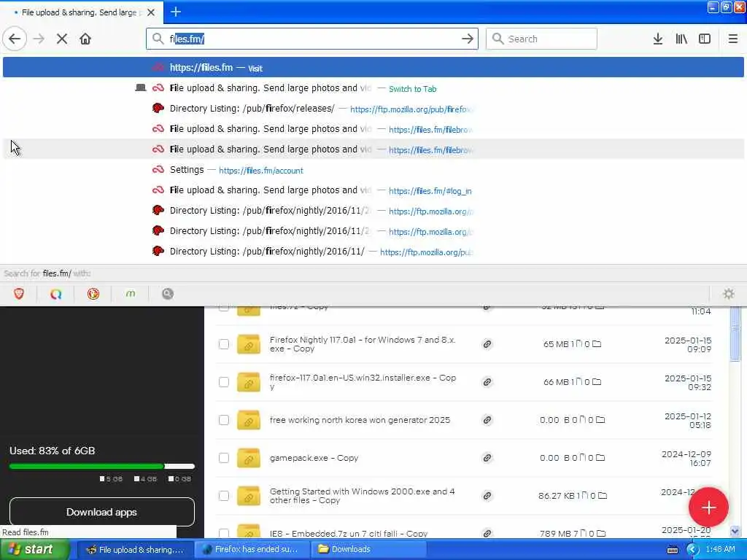Click the page vertical scrollbar thumb
Screen dimensions: 747x560
click(735, 333)
